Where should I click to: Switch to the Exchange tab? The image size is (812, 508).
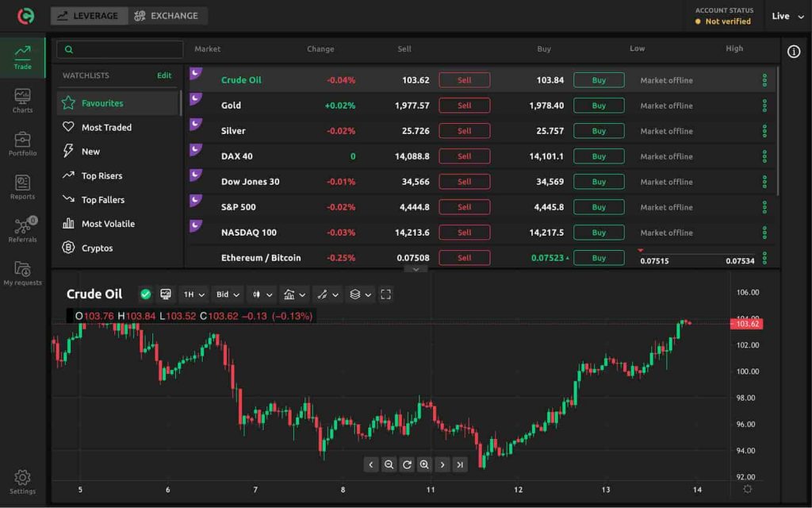click(167, 15)
